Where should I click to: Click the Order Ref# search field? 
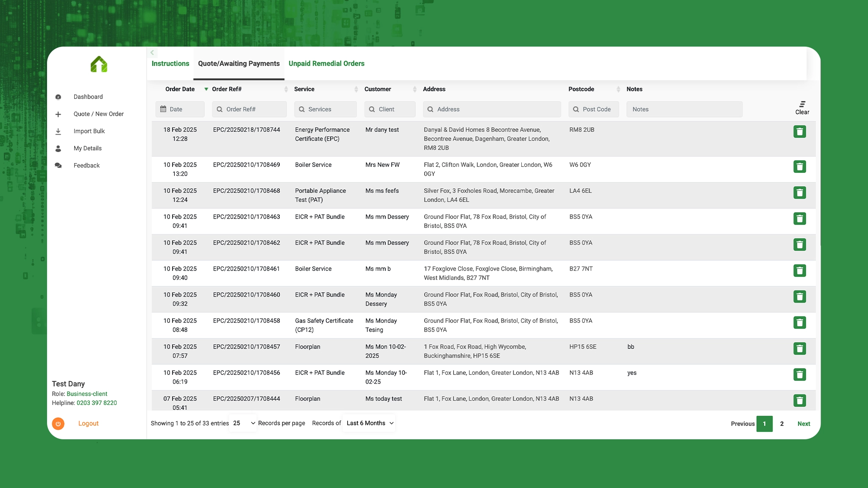[249, 109]
